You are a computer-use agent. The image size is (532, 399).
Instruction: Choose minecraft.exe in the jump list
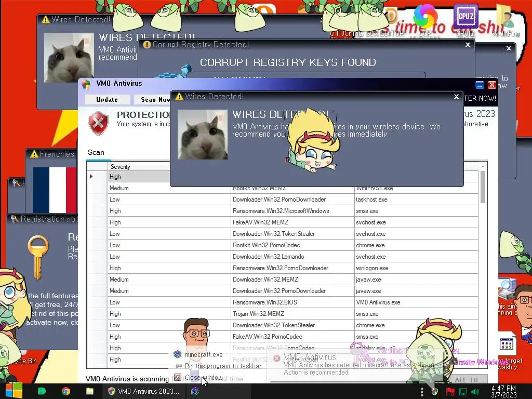204,354
